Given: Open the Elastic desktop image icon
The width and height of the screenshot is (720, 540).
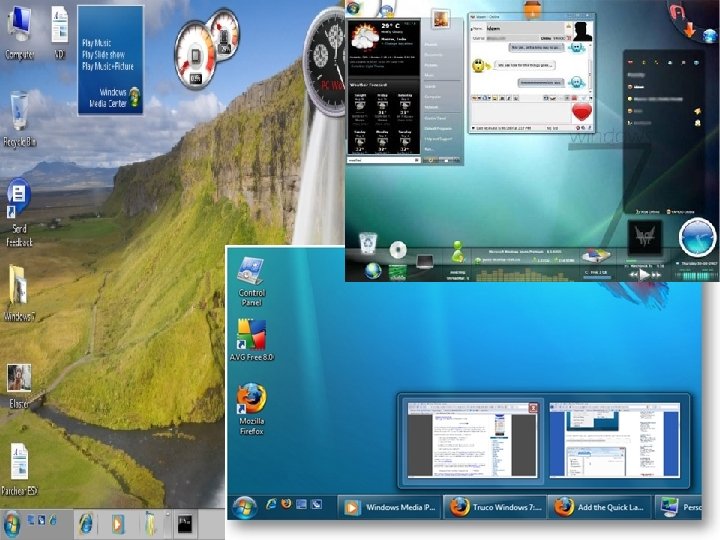Looking at the screenshot, I should tap(19, 386).
